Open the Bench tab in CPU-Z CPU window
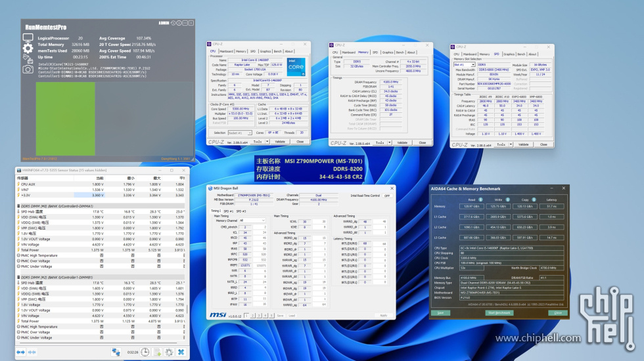The width and height of the screenshot is (644, 361). (x=277, y=51)
